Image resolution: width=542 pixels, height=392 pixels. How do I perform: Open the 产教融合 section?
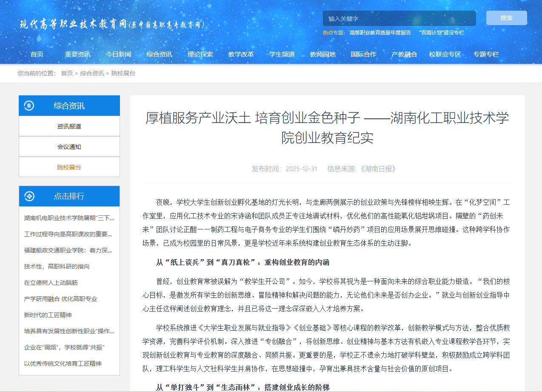tap(403, 54)
